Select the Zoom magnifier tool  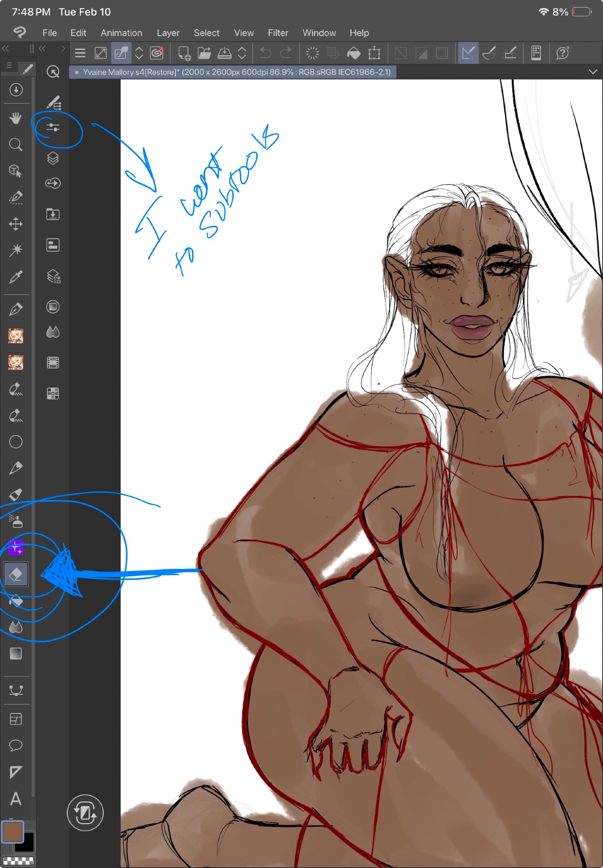(16, 145)
